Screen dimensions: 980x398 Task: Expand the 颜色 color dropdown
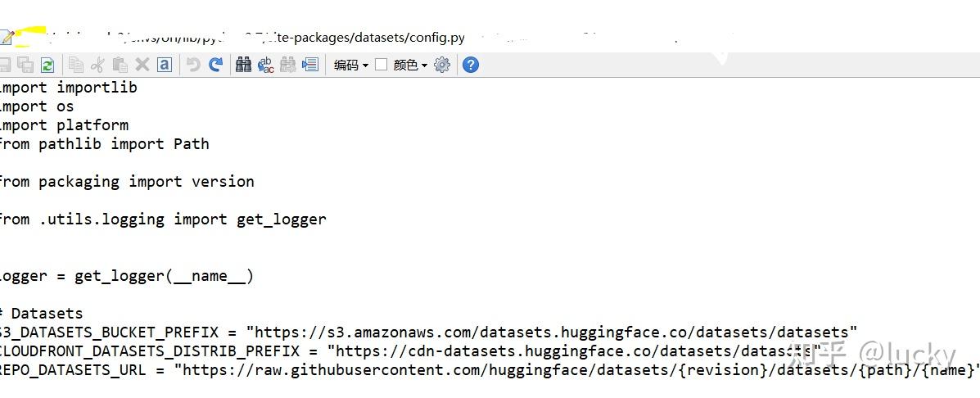tap(411, 65)
